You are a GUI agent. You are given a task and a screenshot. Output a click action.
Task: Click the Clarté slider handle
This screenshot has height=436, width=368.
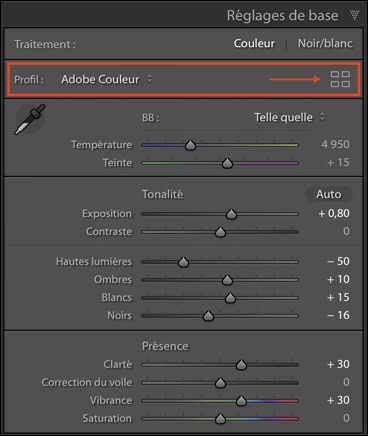(241, 365)
